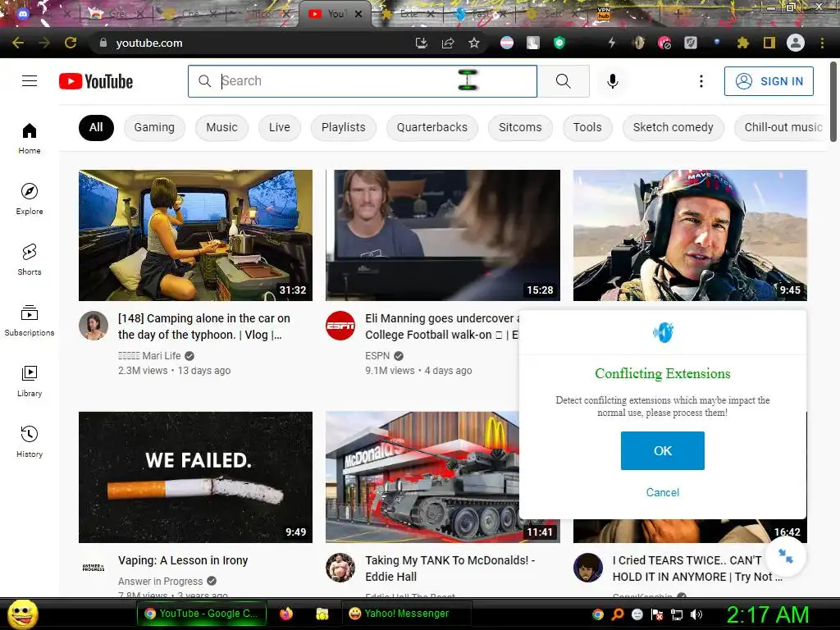Click 'Taking My TANK To McDonalds!' title
Screen dimensions: 840x630
[x=450, y=568]
